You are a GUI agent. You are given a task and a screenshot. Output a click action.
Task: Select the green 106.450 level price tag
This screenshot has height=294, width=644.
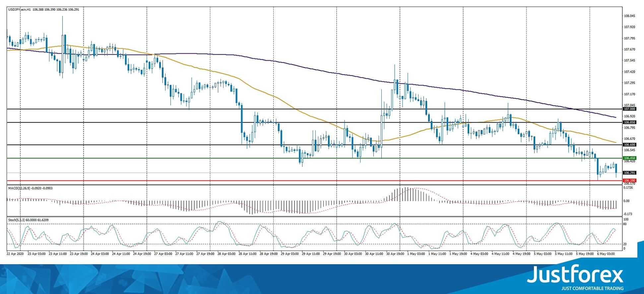629,158
